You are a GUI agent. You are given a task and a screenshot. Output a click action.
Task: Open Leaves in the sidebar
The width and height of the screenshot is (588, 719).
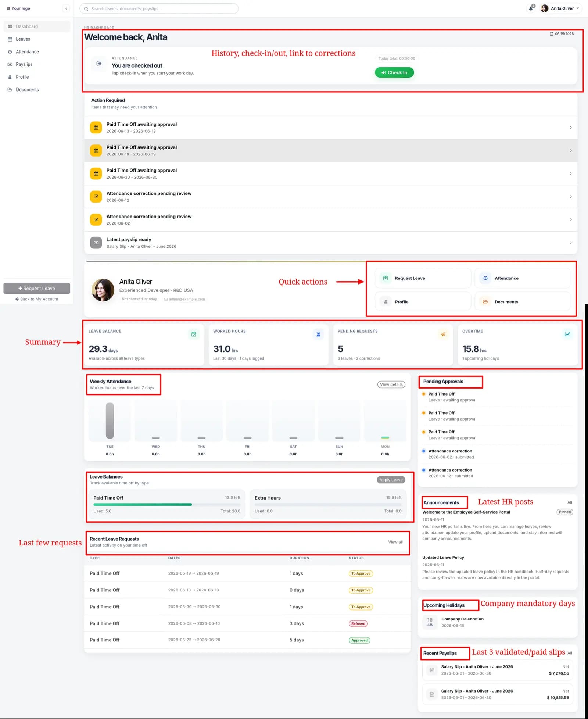point(37,39)
